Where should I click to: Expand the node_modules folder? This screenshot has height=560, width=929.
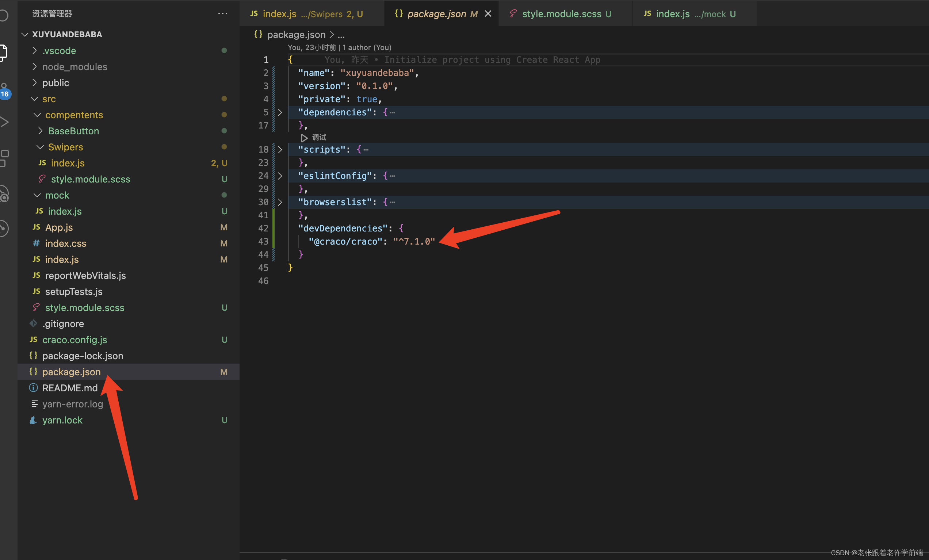(x=74, y=67)
